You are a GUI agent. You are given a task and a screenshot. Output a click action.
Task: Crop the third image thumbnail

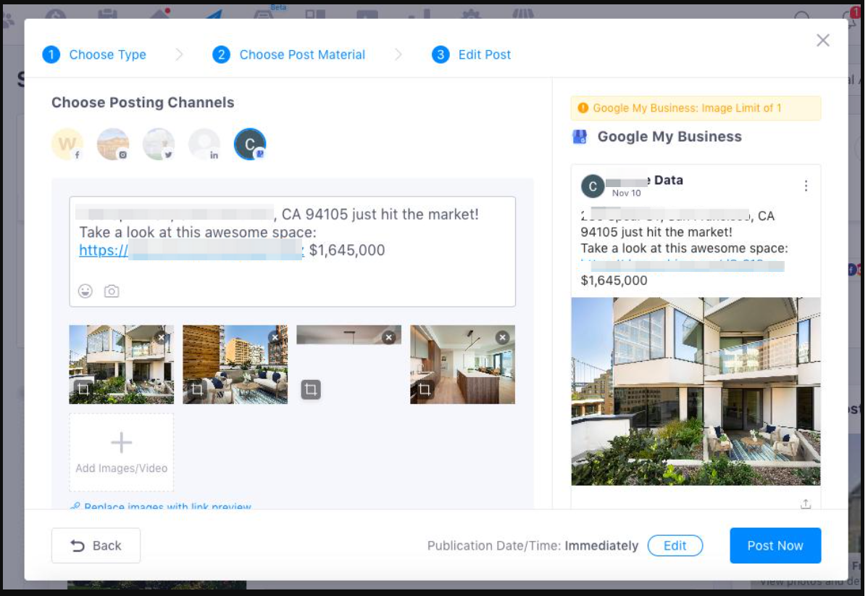pyautogui.click(x=311, y=389)
